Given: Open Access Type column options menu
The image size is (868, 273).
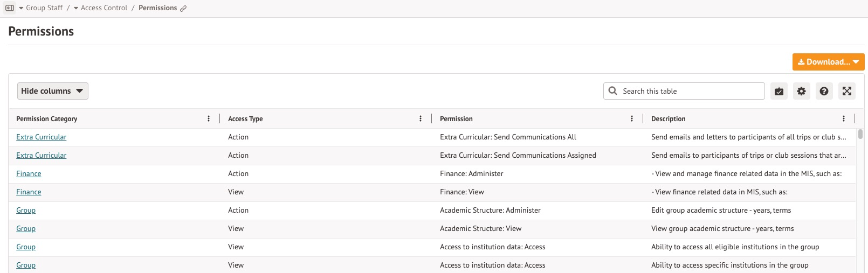Looking at the screenshot, I should pyautogui.click(x=421, y=118).
